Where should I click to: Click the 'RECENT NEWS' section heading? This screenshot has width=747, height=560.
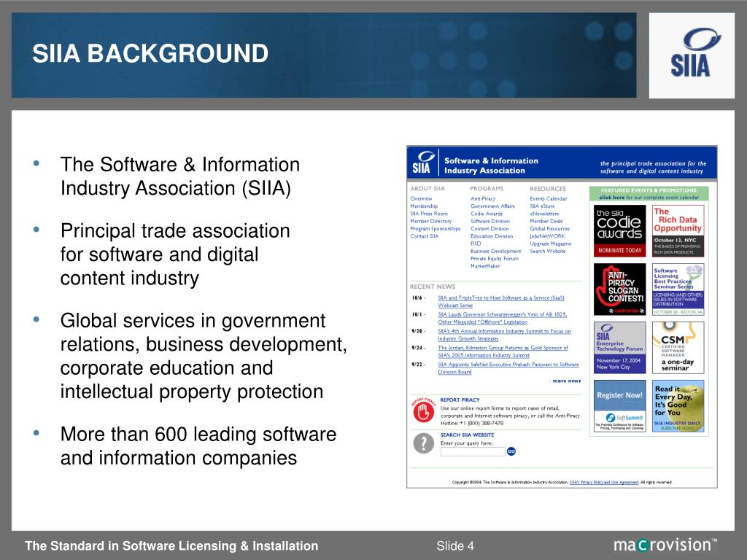pyautogui.click(x=433, y=287)
